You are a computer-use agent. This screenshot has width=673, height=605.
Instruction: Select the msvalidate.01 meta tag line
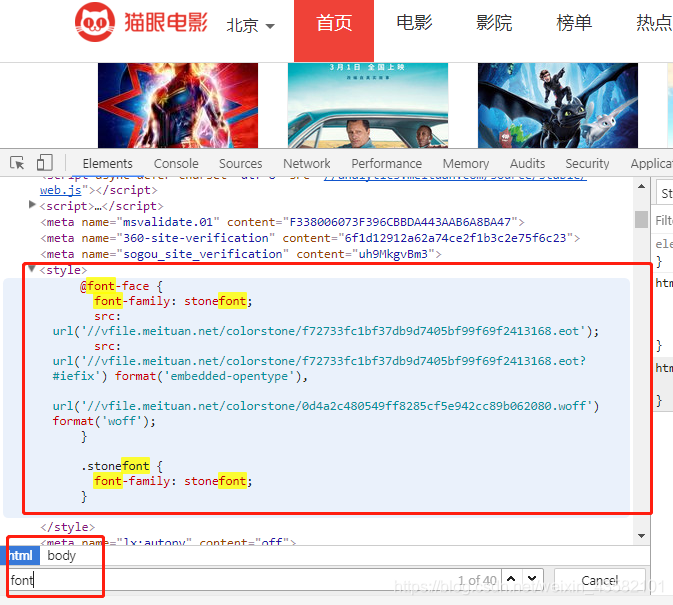(x=282, y=222)
